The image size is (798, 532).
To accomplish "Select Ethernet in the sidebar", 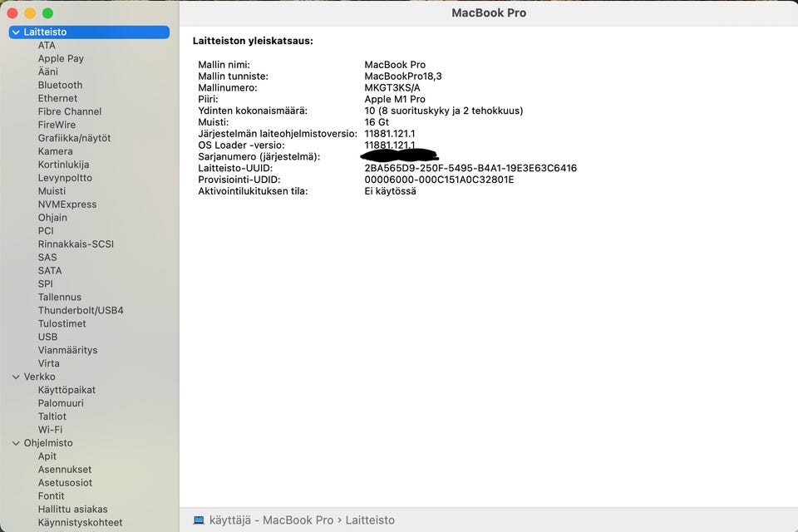I will (x=57, y=98).
